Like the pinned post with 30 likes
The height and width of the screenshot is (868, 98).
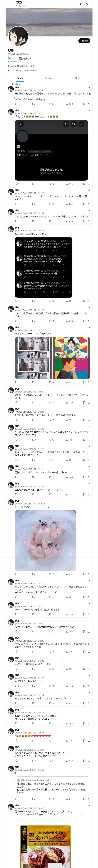tap(52, 104)
